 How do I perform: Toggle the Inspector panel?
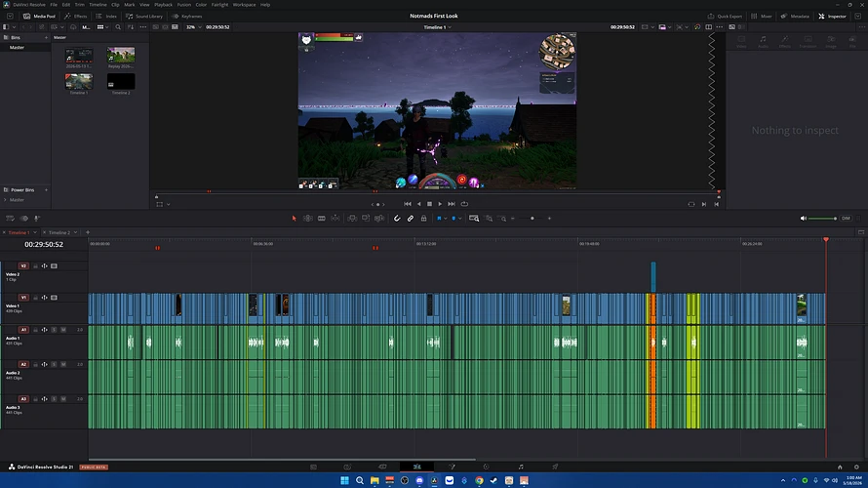833,16
